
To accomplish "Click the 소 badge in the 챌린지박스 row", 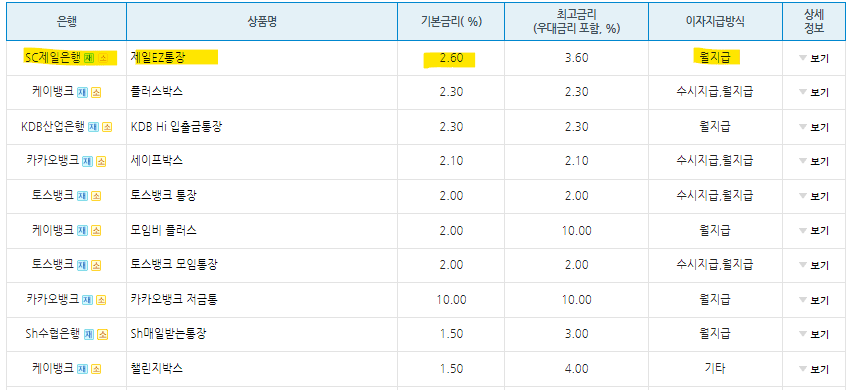I will [96, 369].
